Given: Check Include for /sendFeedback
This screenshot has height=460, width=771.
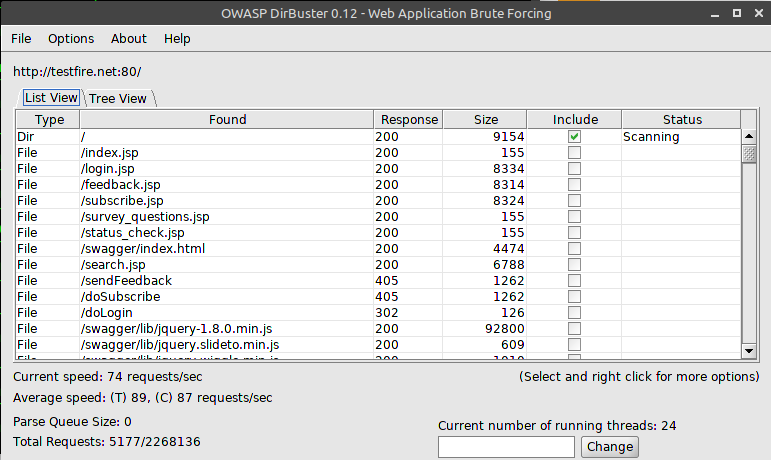Looking at the screenshot, I should tap(574, 281).
